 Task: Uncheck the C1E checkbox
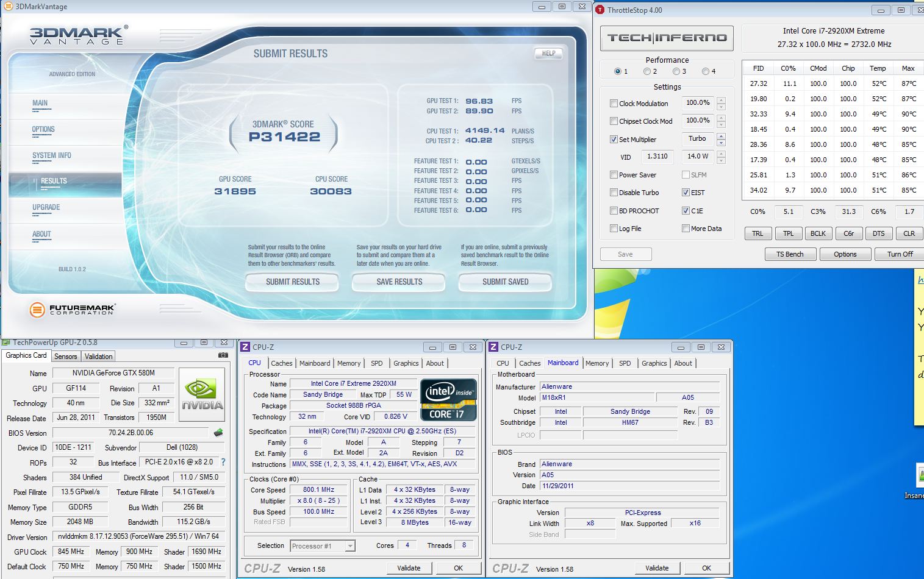click(686, 211)
